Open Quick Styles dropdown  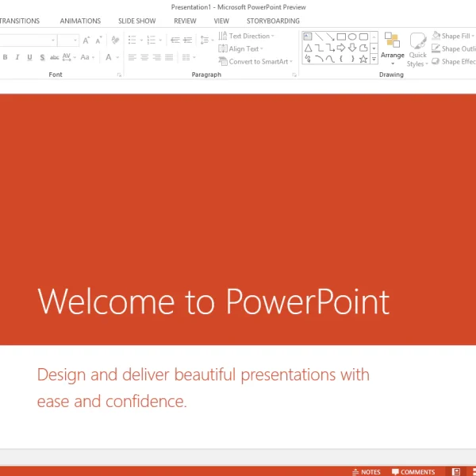(418, 49)
